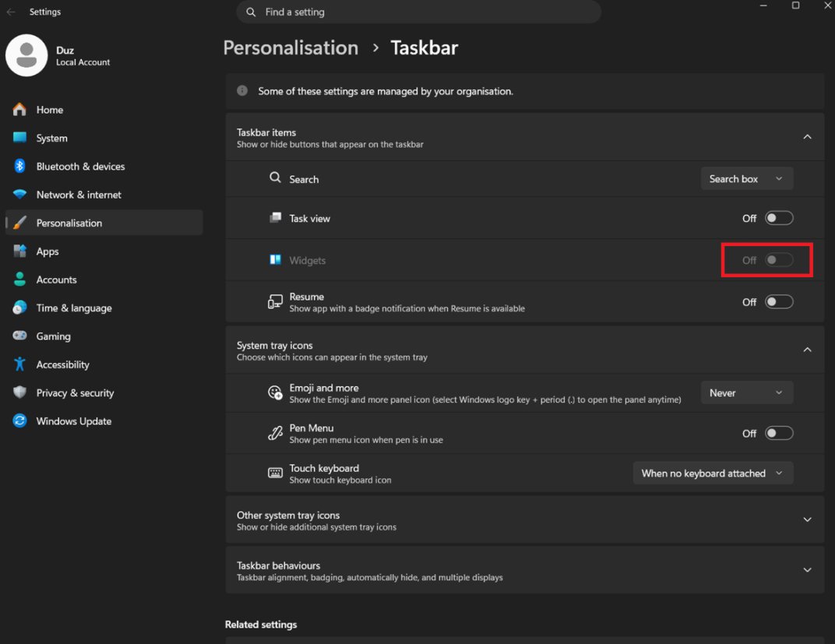Click the Home house icon
This screenshot has width=835, height=644.
(x=19, y=110)
